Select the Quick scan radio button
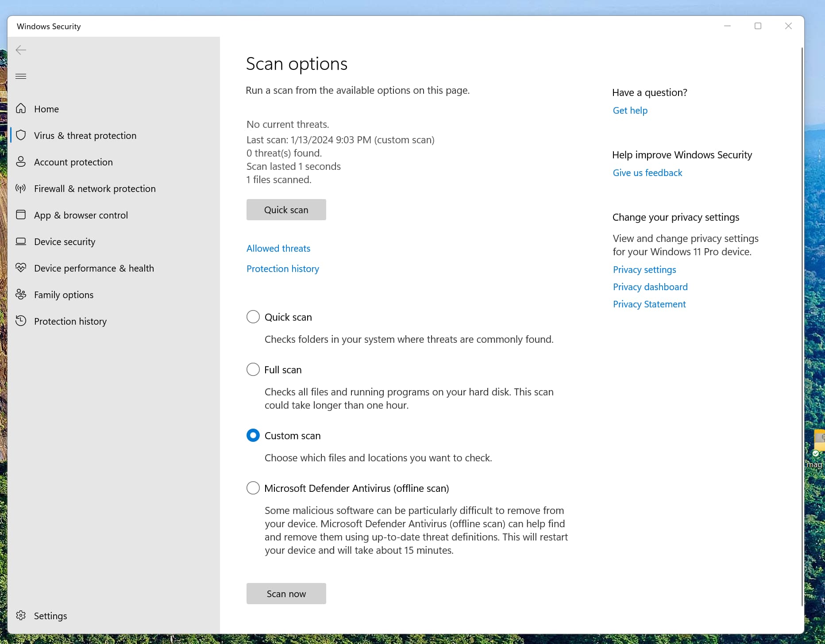Screen dimensions: 825x644 [253, 317]
